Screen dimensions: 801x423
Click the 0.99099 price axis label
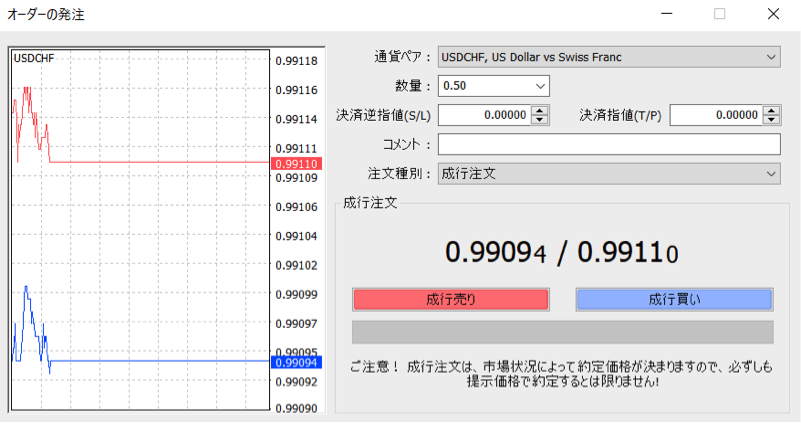[x=296, y=295]
